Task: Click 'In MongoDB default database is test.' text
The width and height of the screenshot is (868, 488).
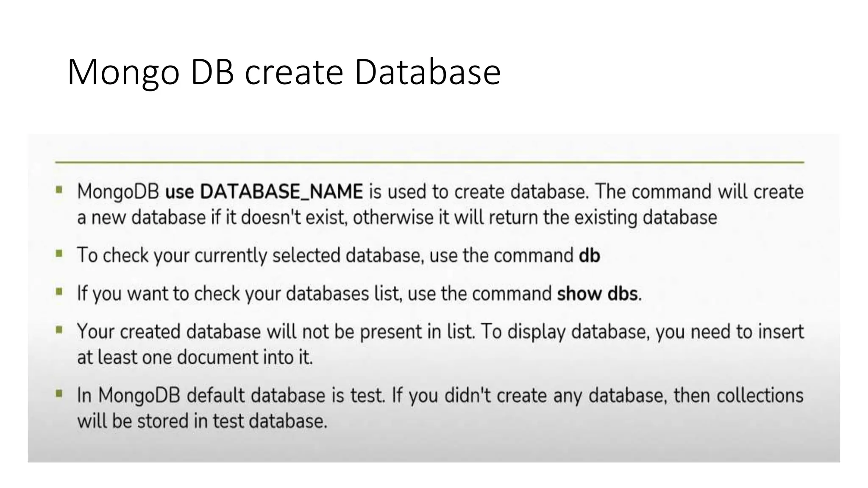Action: (x=231, y=396)
